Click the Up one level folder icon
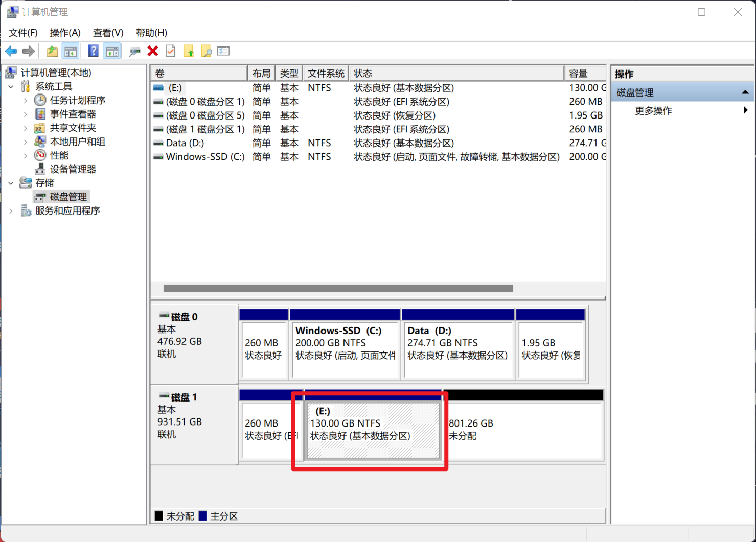This screenshot has width=756, height=542. coord(52,51)
